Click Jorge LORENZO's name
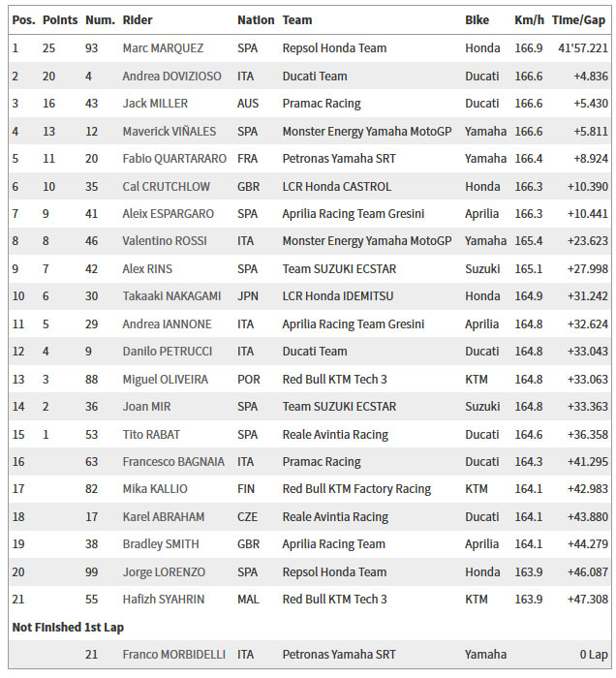The width and height of the screenshot is (616, 678). [x=164, y=572]
